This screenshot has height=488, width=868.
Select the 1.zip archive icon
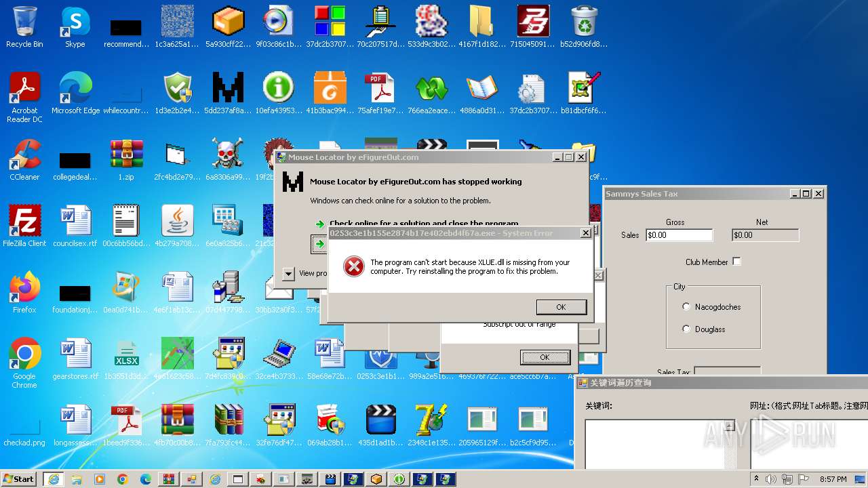click(126, 160)
